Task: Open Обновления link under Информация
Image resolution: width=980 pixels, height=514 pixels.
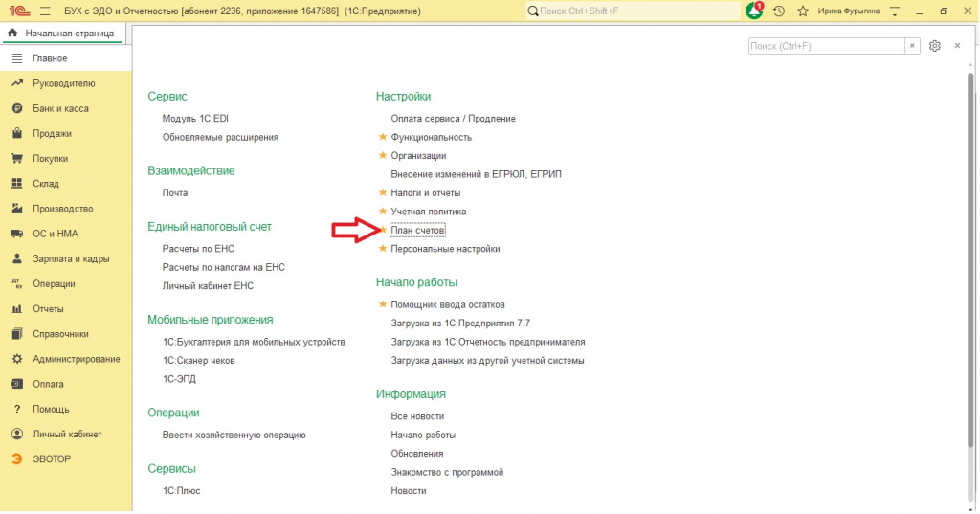Action: pos(417,454)
